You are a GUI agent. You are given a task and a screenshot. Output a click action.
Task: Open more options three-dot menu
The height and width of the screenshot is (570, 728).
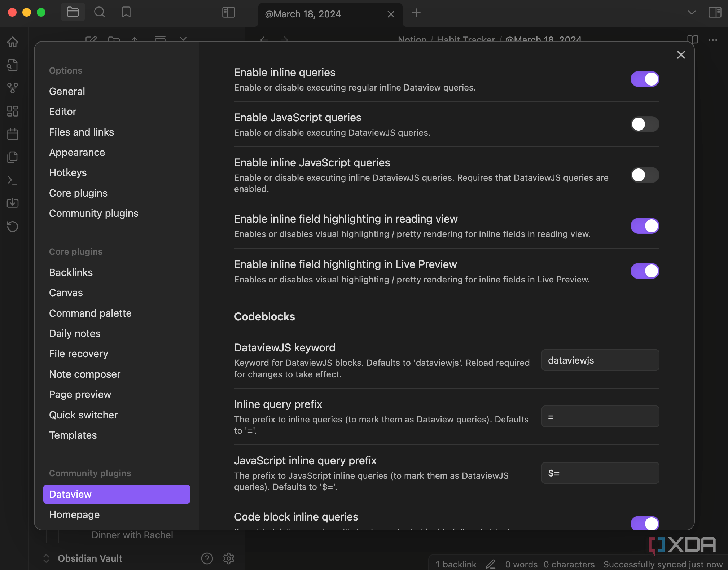[713, 40]
